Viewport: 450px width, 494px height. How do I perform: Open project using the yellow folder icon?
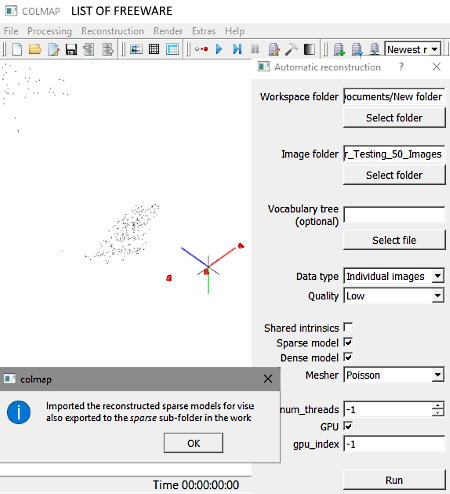[x=35, y=49]
